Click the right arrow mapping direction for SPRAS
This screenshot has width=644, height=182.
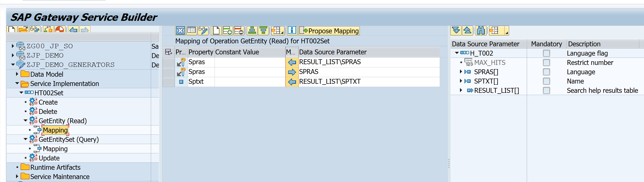pos(292,72)
